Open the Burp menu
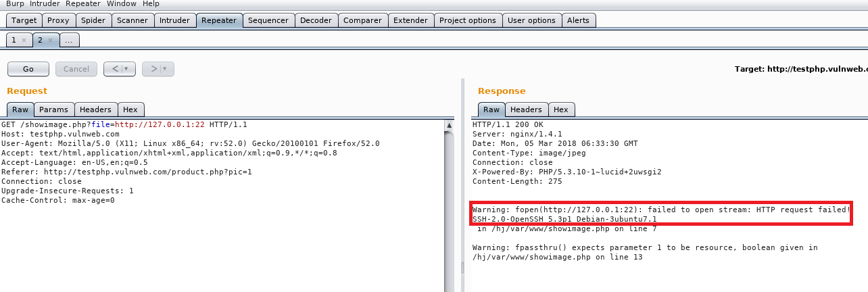Image resolution: width=868 pixels, height=292 pixels. [15, 4]
